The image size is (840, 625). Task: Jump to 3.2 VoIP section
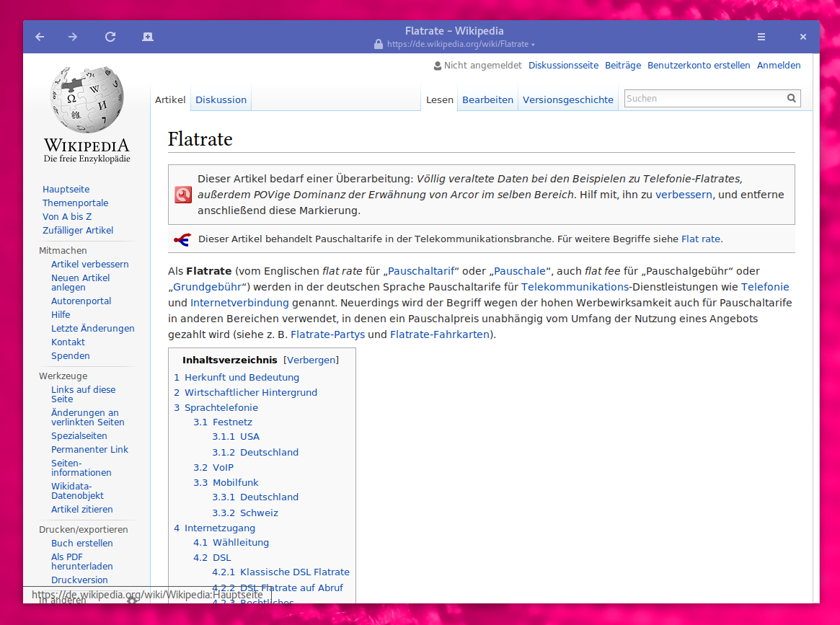coord(213,468)
